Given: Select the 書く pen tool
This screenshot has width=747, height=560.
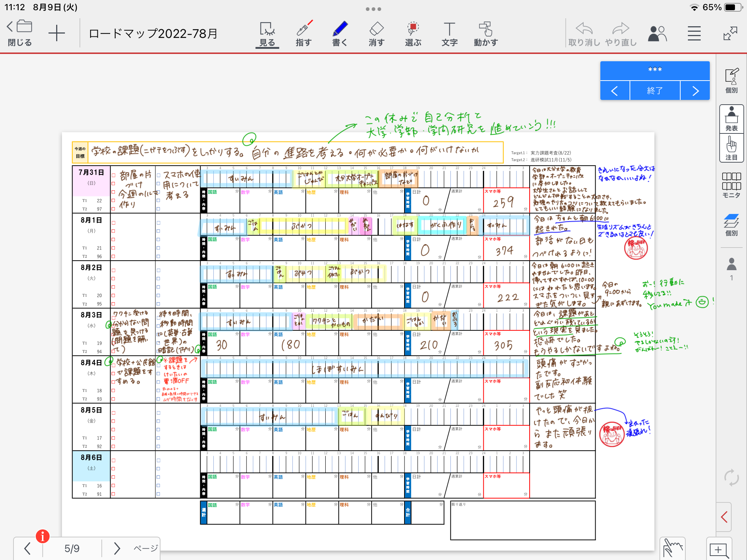Looking at the screenshot, I should (x=340, y=34).
